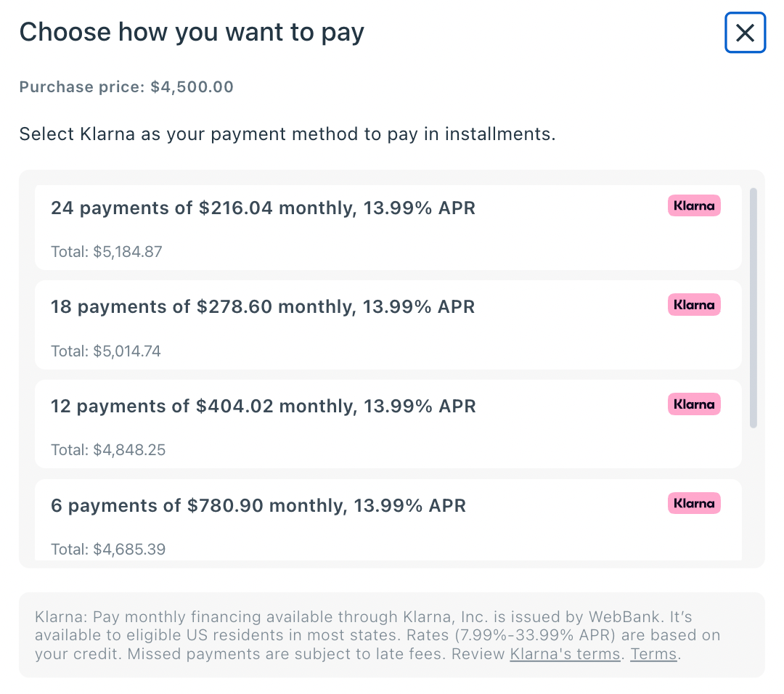Click Klarna badge on 6 payments option
Screen dimensions: 784x694
click(x=694, y=503)
